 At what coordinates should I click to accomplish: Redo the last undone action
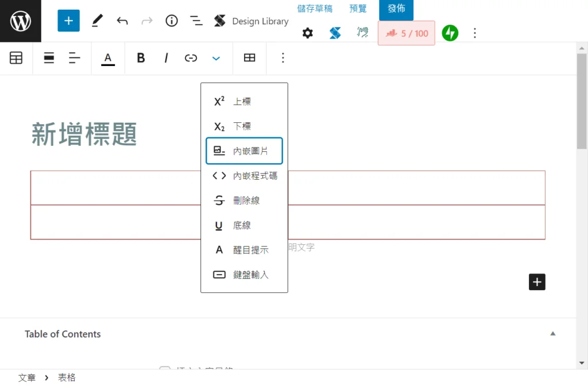point(147,21)
